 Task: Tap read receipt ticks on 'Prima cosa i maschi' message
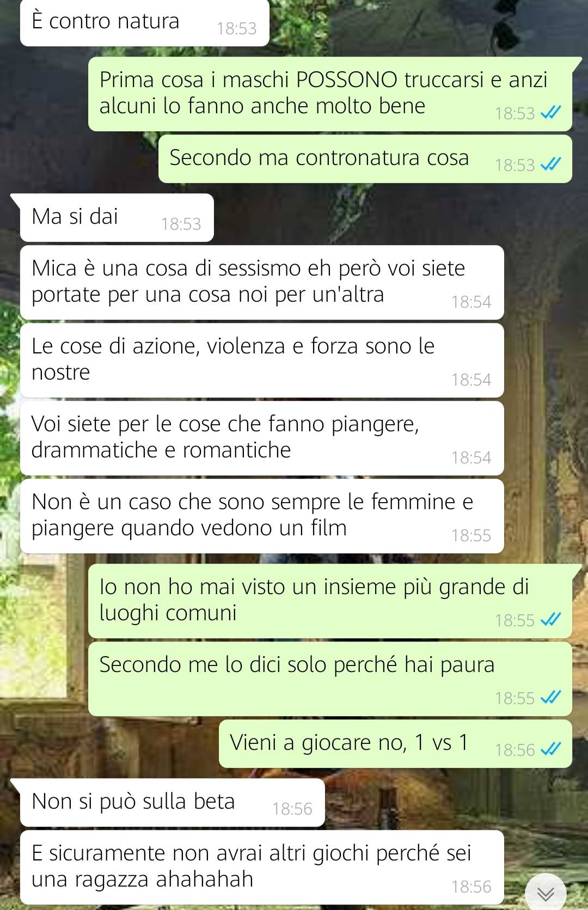(x=550, y=113)
